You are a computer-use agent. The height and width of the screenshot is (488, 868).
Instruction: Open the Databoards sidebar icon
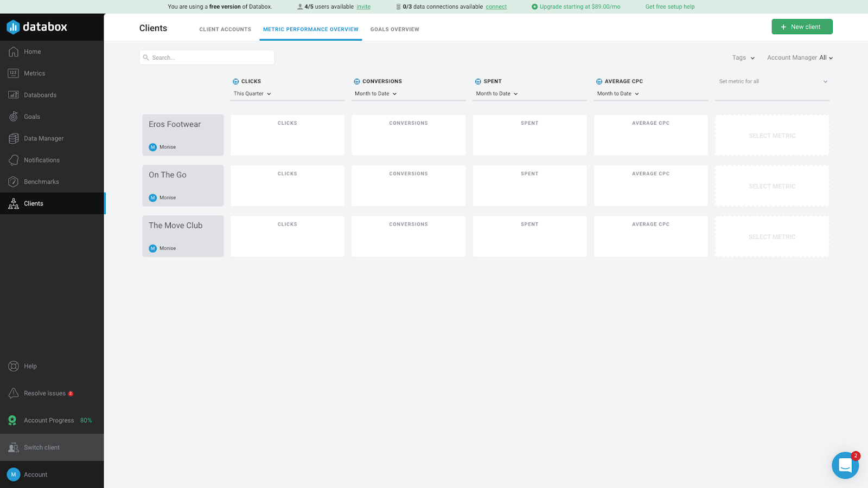coord(14,95)
